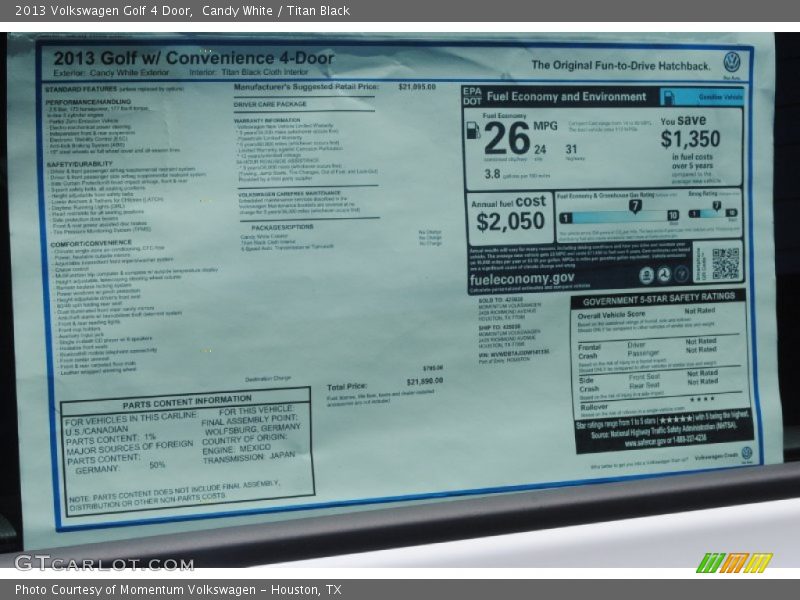Click the large 26 combined MPG figure
The width and height of the screenshot is (800, 600).
[x=507, y=139]
